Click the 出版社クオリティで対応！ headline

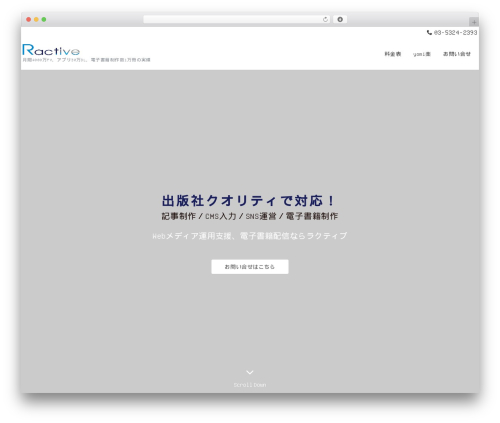point(249,201)
